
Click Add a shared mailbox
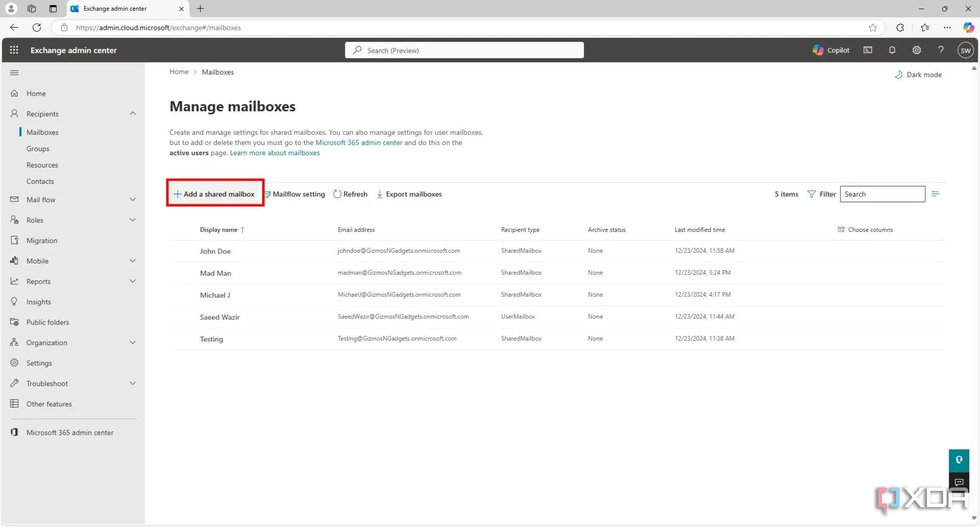point(214,194)
